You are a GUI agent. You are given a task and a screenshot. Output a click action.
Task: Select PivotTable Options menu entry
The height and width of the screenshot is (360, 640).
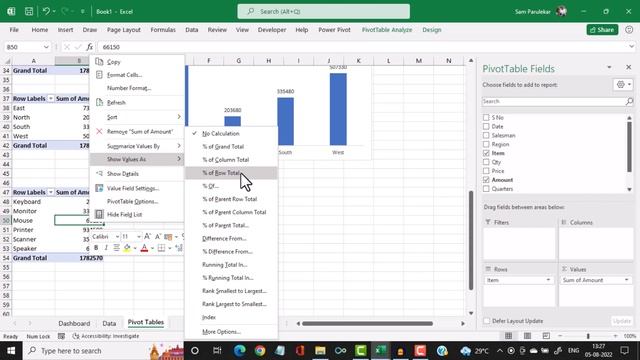tap(137, 201)
